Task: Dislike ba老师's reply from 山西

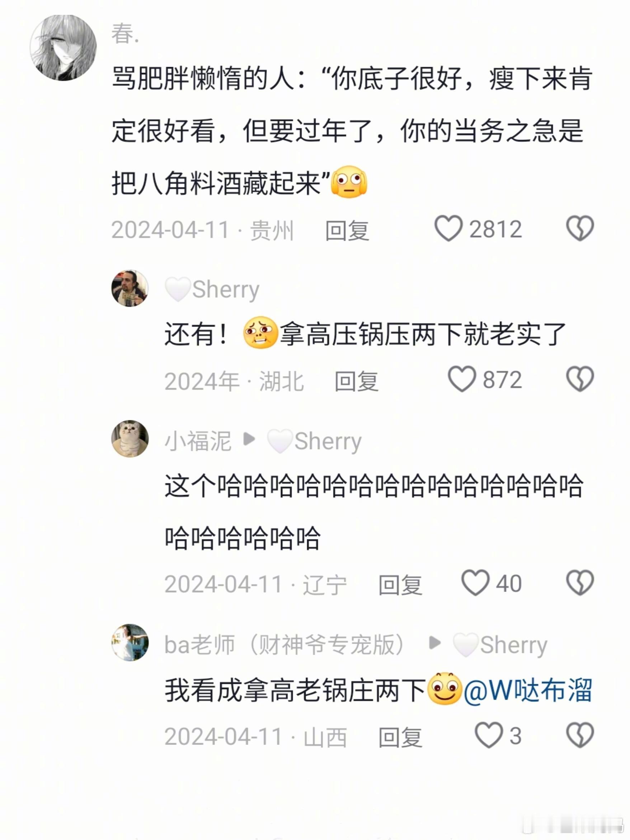Action: (579, 736)
